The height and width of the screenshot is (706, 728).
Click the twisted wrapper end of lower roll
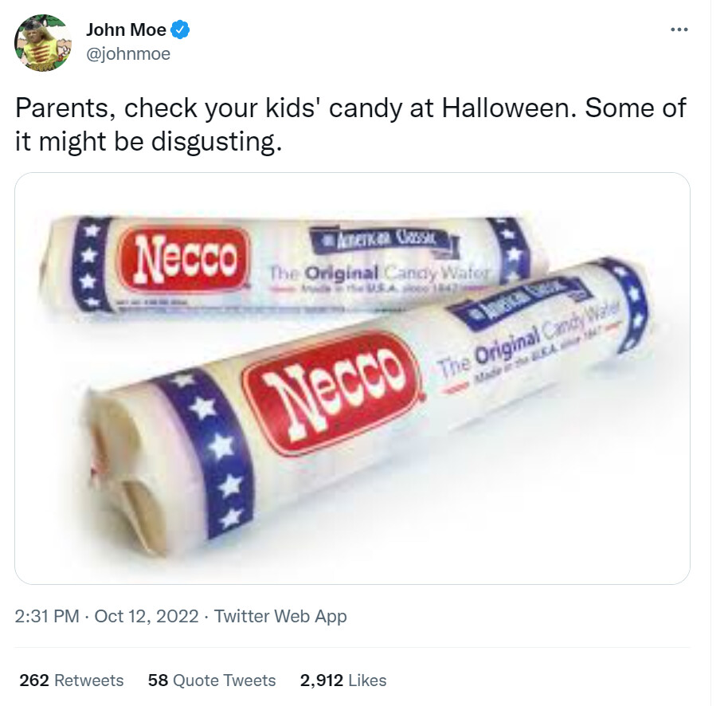122,470
